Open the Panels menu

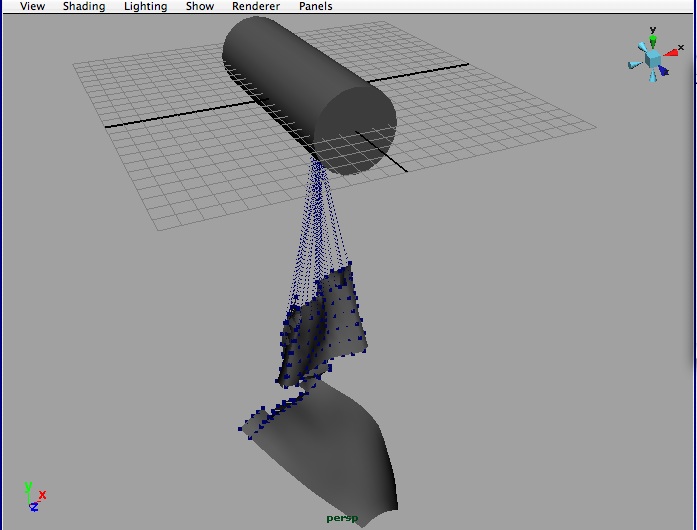tap(316, 6)
